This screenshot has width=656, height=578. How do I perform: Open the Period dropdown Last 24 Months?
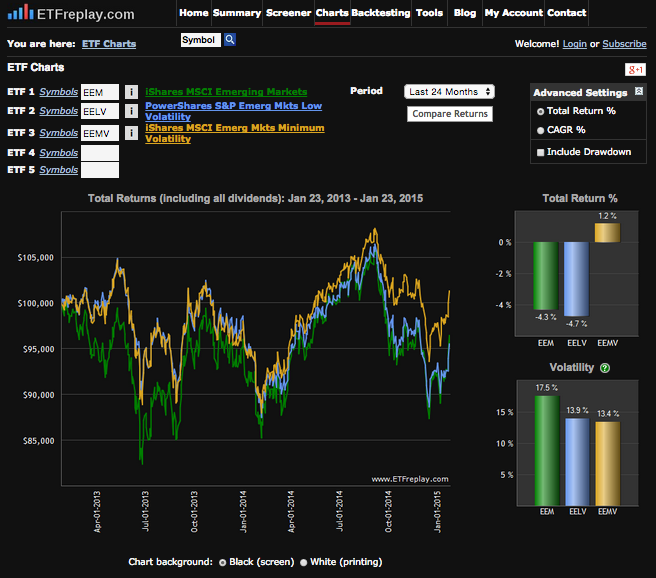449,92
